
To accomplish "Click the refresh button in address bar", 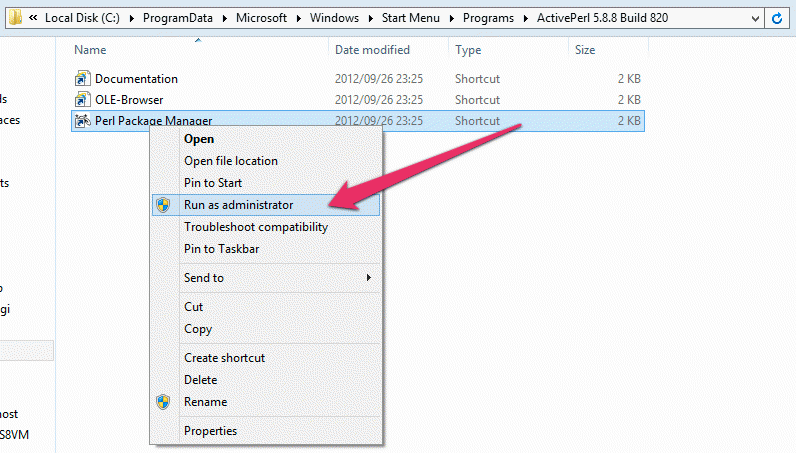I will 778,19.
